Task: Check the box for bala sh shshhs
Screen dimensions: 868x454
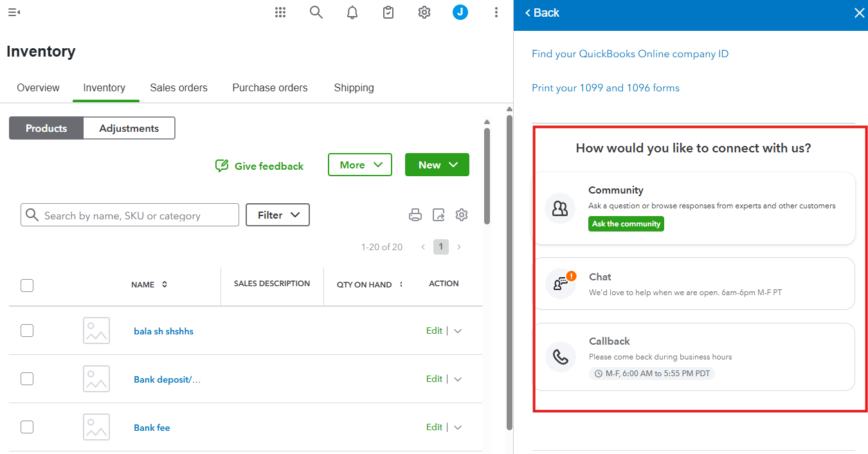Action: click(x=27, y=331)
